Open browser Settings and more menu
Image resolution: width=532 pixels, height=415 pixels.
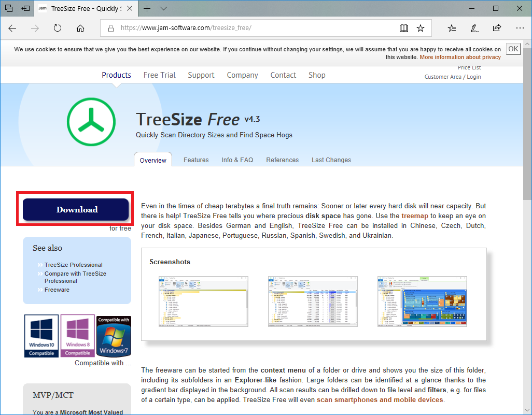520,28
